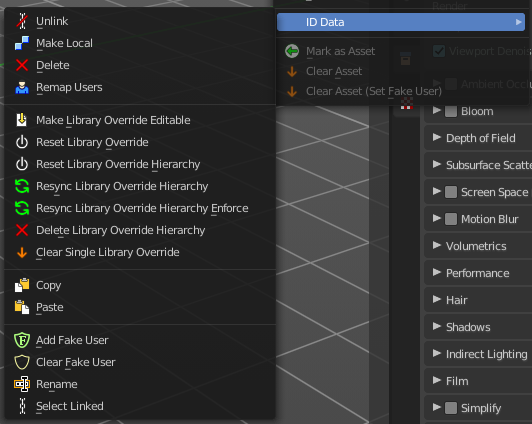The image size is (532, 424).
Task: Select Resync Library Override Hierarchy Enforce entry
Action: 140,208
